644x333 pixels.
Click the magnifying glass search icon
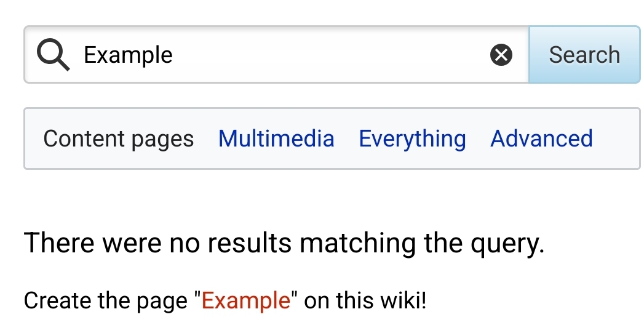53,55
